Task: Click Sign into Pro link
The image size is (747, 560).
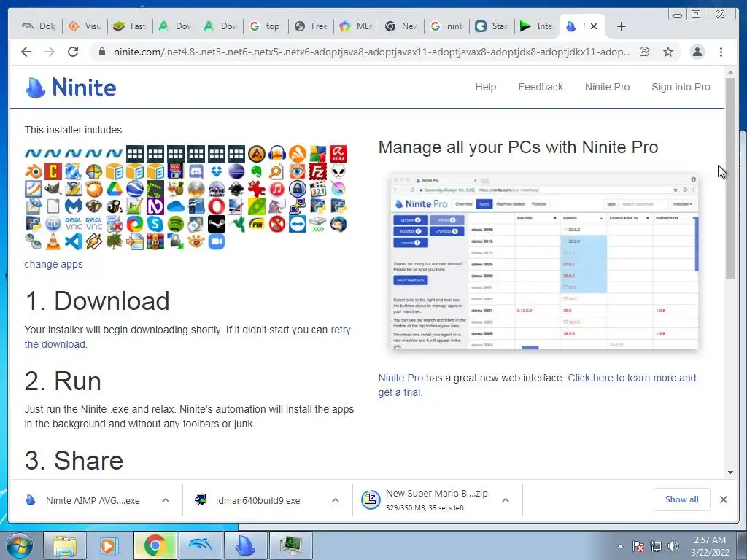Action: [681, 87]
